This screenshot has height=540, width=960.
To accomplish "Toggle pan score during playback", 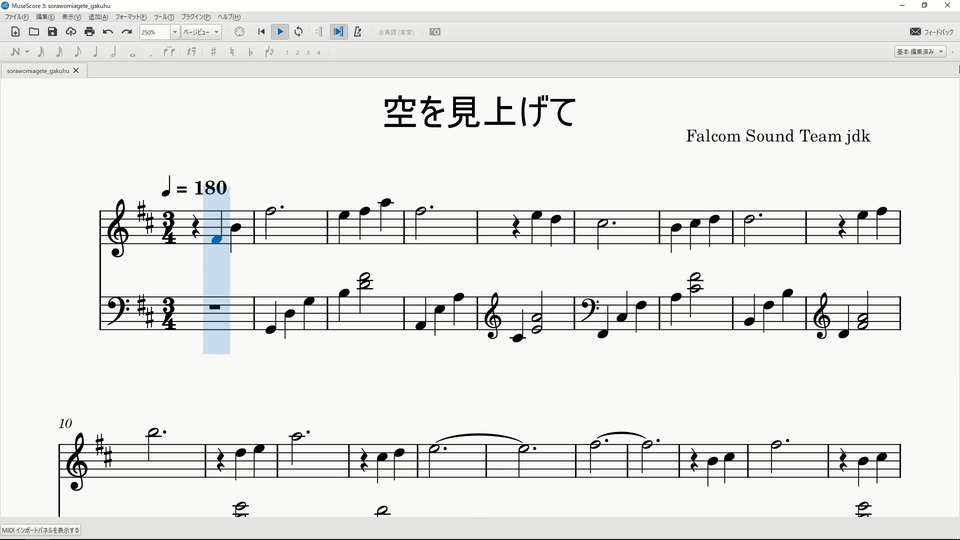I will [x=338, y=32].
